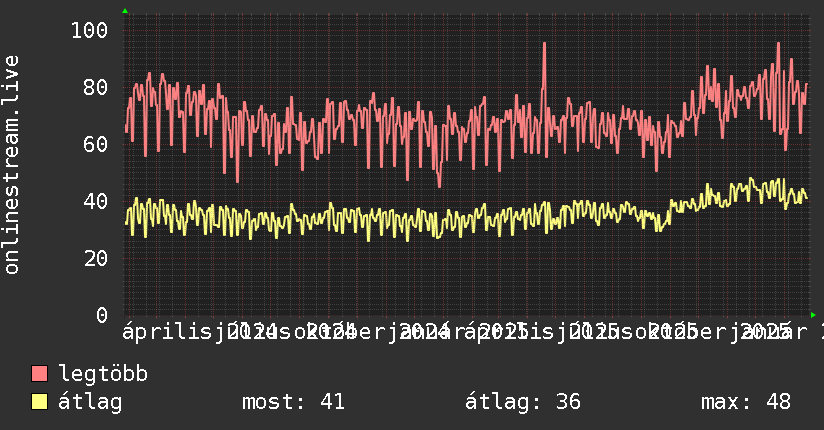Click the onlinestream.live vertical axis title

[x=11, y=165]
